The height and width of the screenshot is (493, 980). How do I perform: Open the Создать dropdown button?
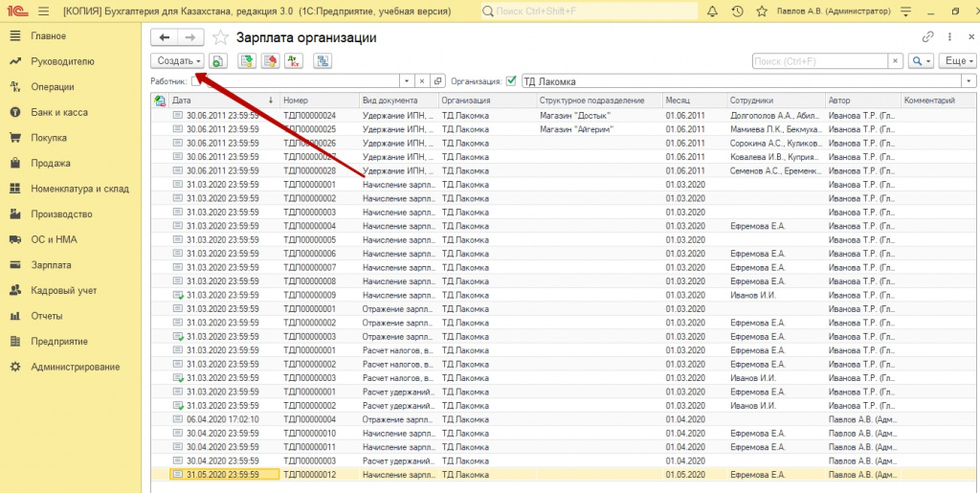(x=177, y=60)
